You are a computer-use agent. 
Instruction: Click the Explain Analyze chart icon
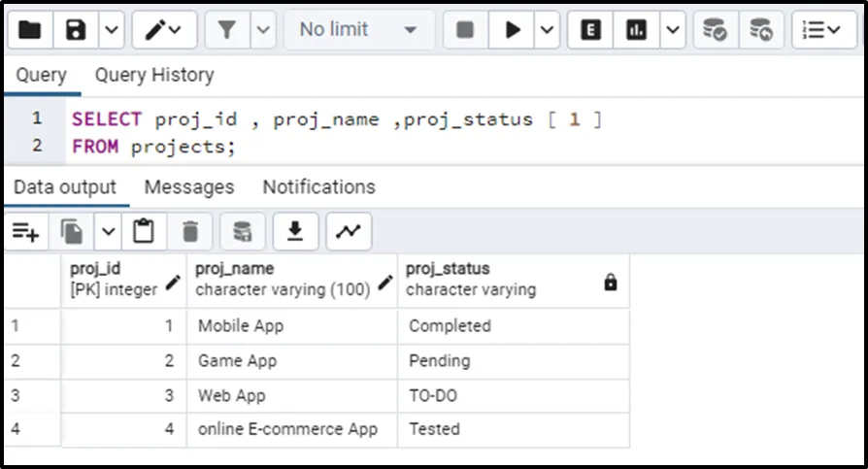(637, 30)
